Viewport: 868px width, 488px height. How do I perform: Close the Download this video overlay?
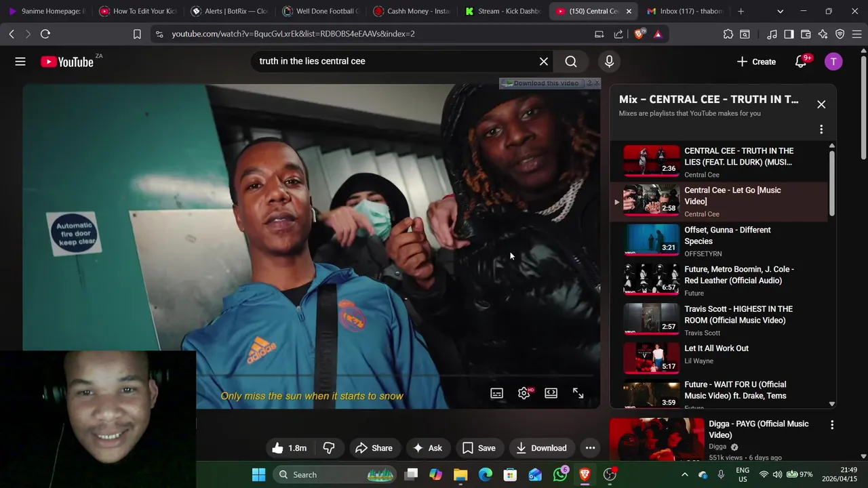pos(597,83)
